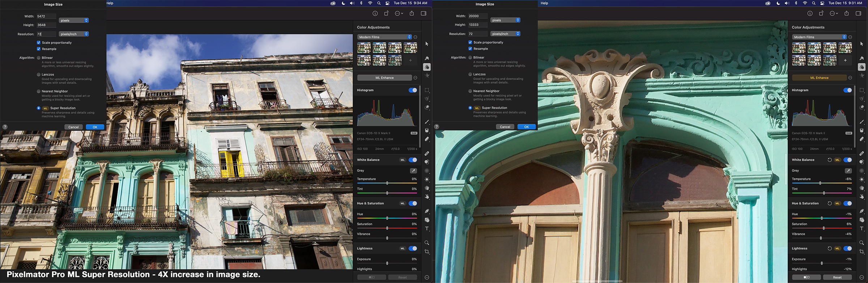The height and width of the screenshot is (283, 868).
Task: Click the Color Adjustments tool in left window
Action: tap(427, 67)
